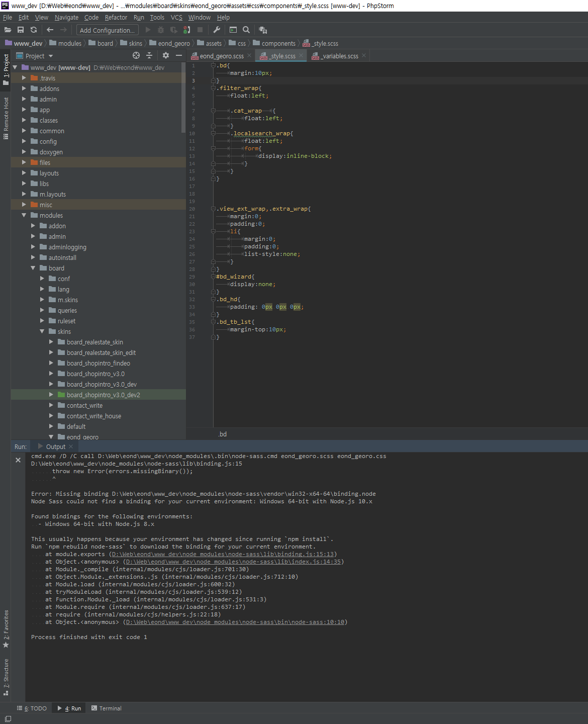Open the VCS menu
588x724 pixels.
(x=176, y=17)
